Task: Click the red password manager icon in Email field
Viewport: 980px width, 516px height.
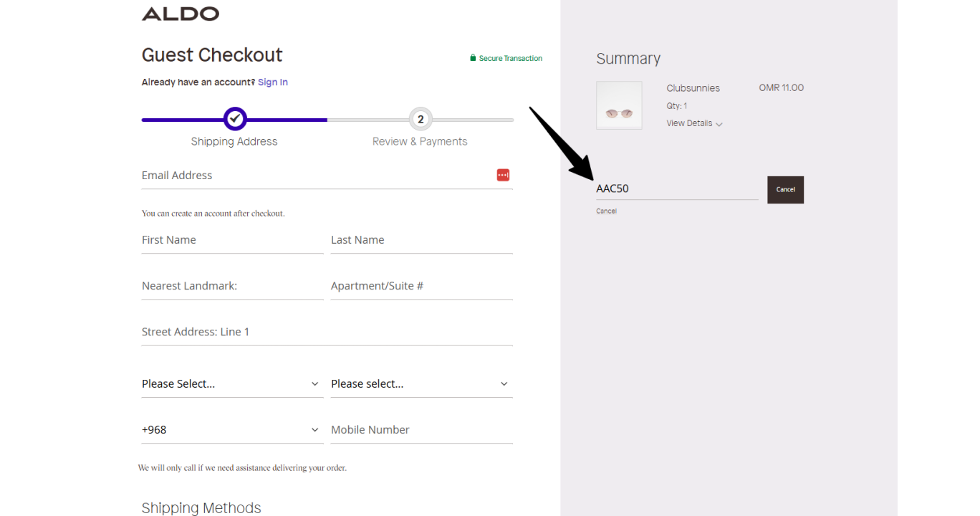Action: click(x=503, y=175)
